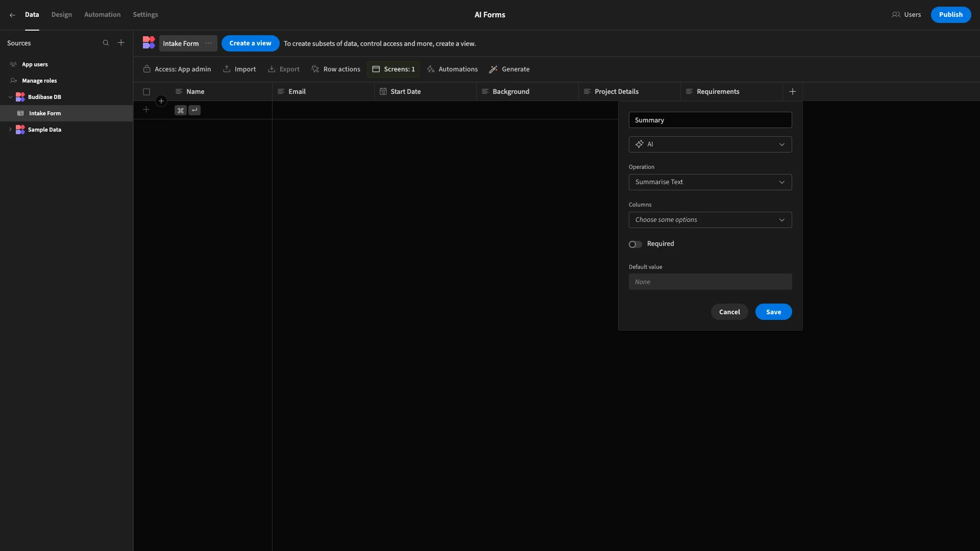Switch to the Settings tab
The height and width of the screenshot is (551, 980).
pyautogui.click(x=145, y=15)
